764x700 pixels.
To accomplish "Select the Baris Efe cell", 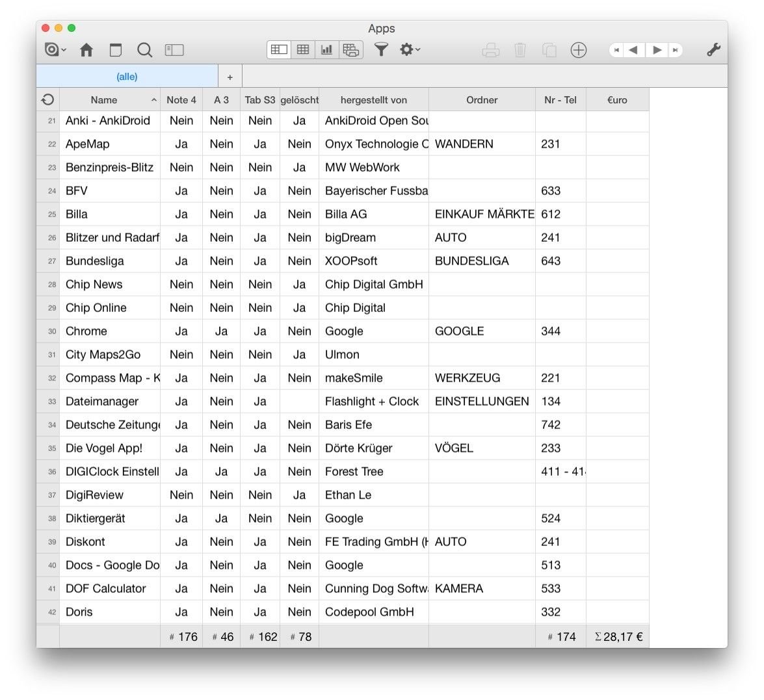I will pyautogui.click(x=374, y=425).
